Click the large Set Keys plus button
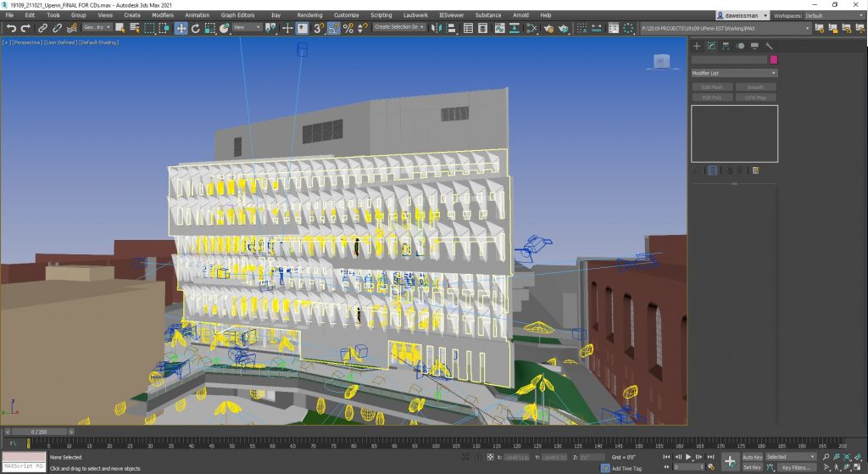 730,461
